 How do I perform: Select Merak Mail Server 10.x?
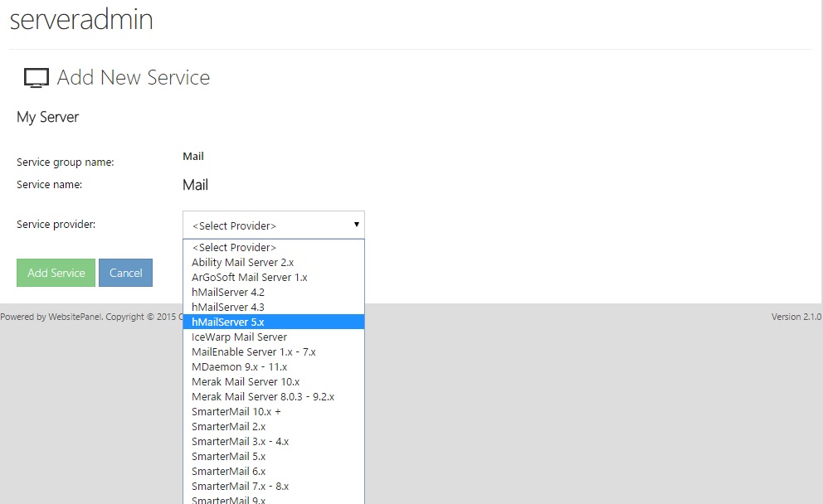[274, 382]
